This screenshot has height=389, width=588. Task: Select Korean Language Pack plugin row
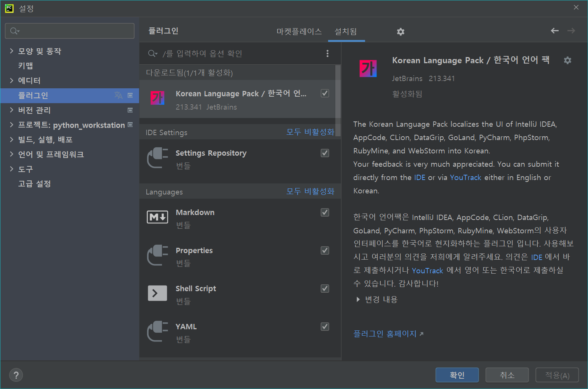point(237,99)
